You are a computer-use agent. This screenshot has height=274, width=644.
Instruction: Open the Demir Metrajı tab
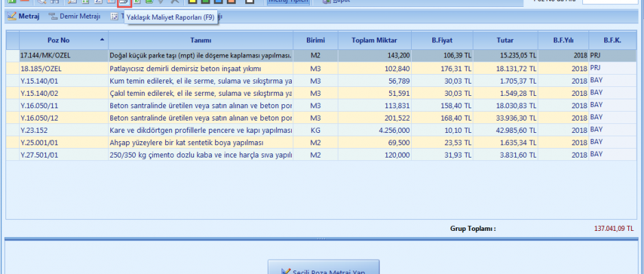click(x=80, y=16)
